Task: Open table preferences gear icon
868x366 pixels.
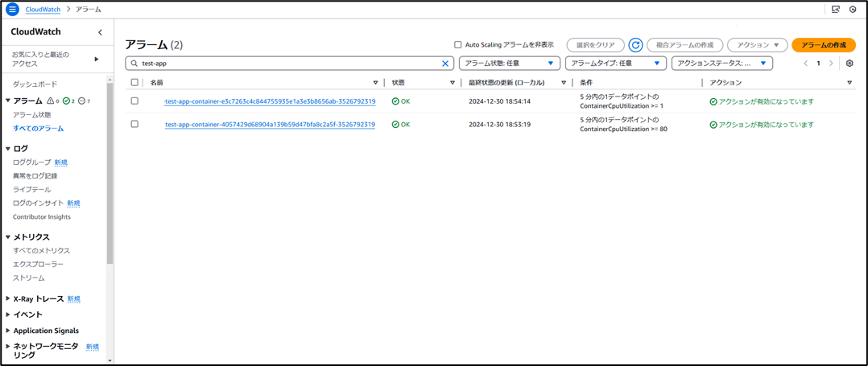Action: point(849,63)
